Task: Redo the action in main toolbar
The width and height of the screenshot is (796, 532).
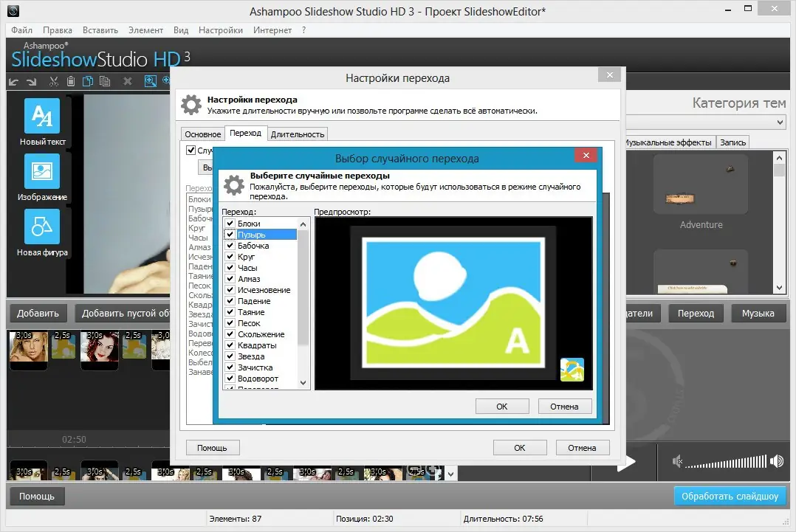Action: point(32,81)
